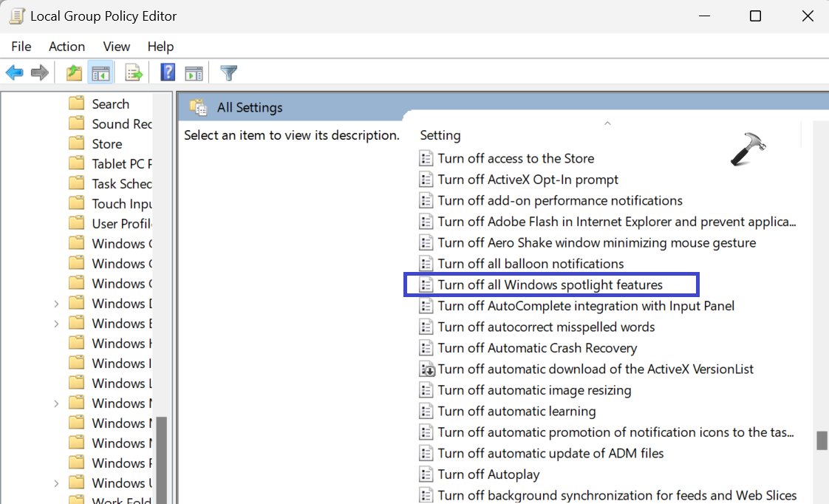Click the gray Forward arrow in toolbar
Screen dimensions: 829x504
coord(40,72)
